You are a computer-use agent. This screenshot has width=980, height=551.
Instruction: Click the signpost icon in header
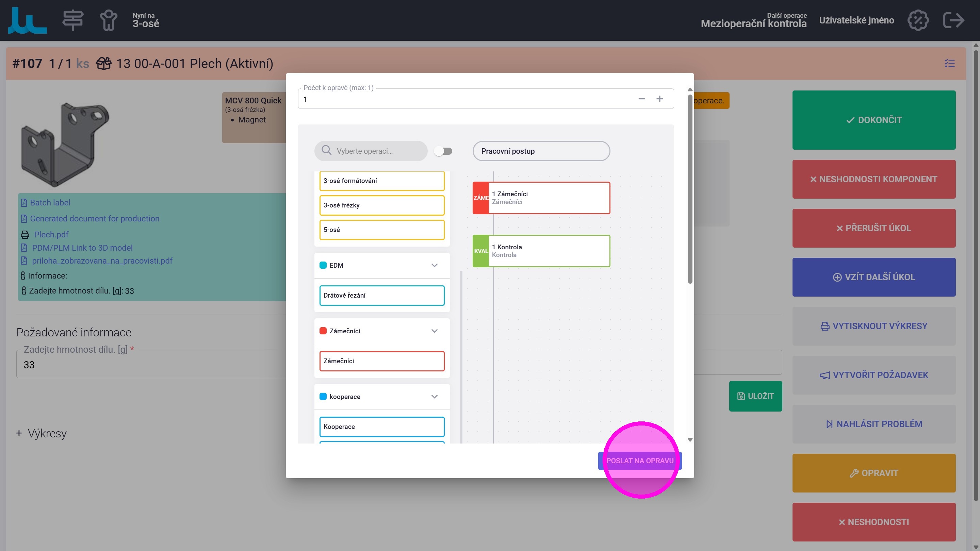pyautogui.click(x=73, y=20)
